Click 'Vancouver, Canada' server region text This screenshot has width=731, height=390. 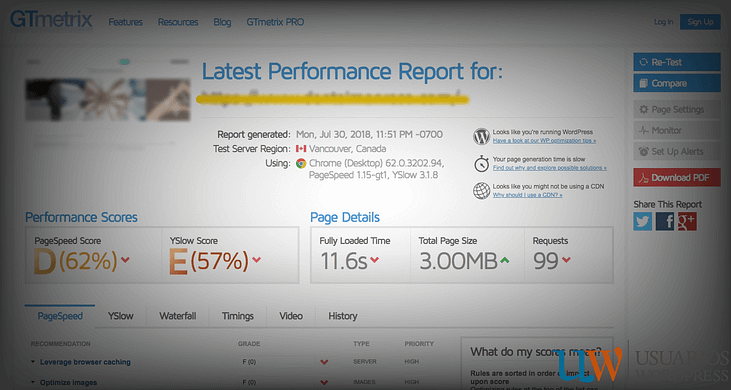[347, 149]
